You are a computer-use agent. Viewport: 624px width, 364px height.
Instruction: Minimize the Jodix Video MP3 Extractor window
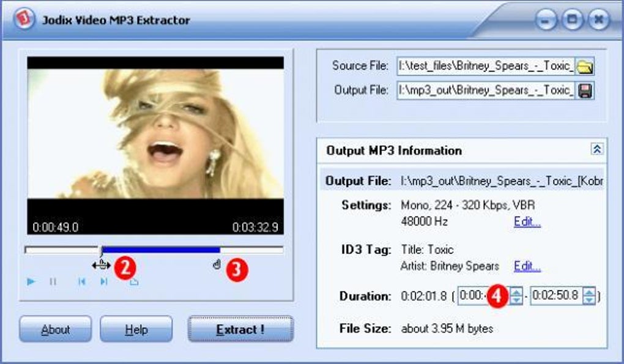[x=545, y=20]
